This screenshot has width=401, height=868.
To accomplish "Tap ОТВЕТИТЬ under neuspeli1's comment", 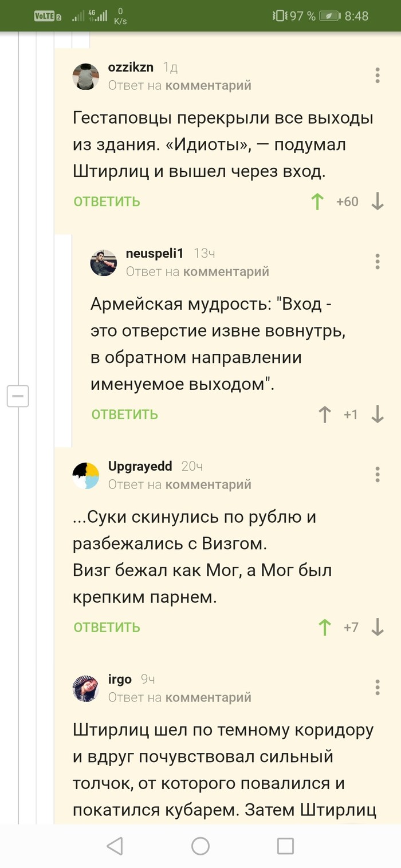I will (125, 415).
